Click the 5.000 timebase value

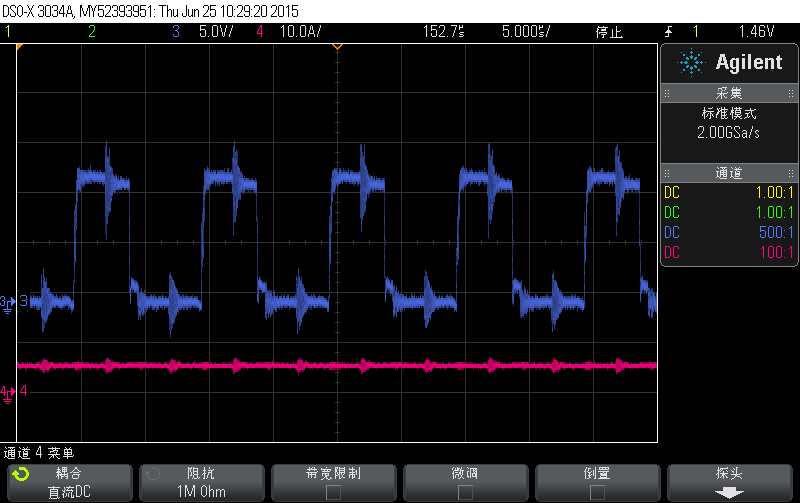pos(526,32)
